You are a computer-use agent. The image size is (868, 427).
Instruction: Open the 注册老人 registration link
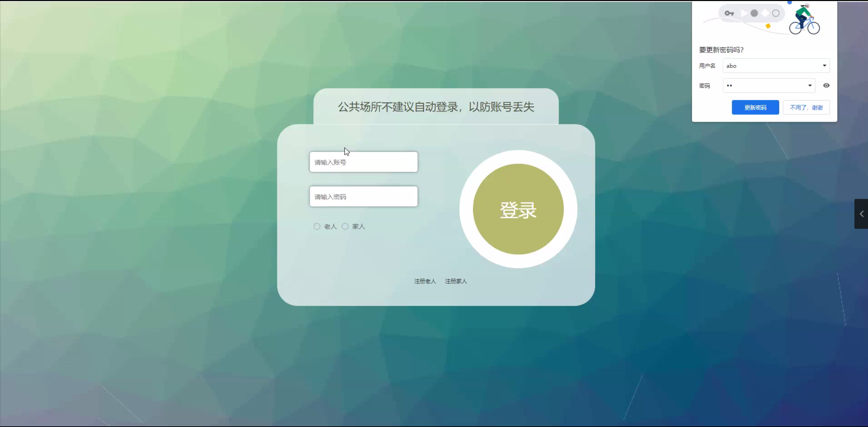tap(425, 281)
